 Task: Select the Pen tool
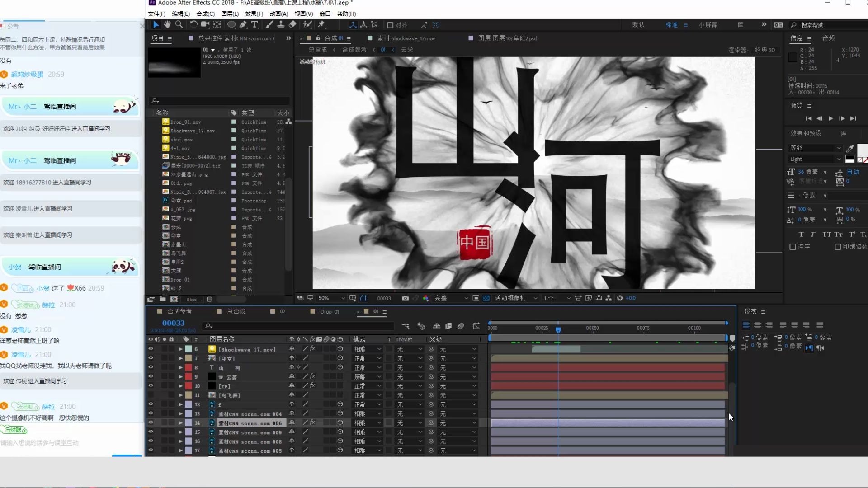[243, 24]
